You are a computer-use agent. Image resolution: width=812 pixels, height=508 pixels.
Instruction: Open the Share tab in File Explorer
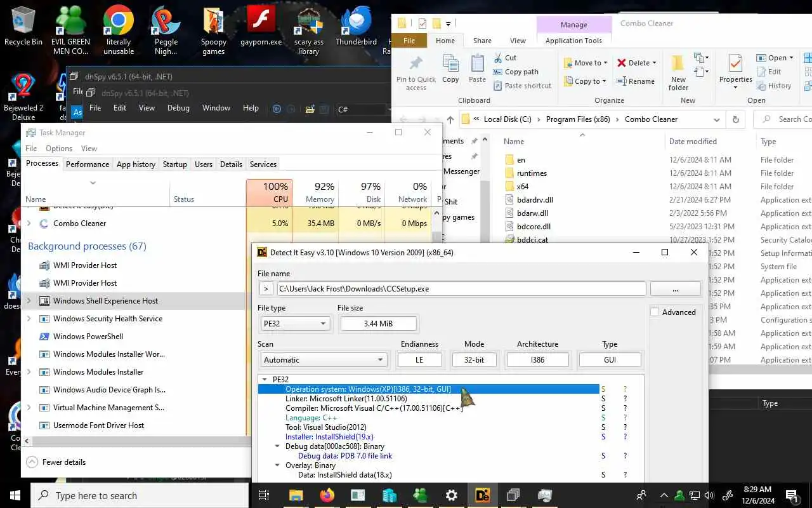[482, 41]
